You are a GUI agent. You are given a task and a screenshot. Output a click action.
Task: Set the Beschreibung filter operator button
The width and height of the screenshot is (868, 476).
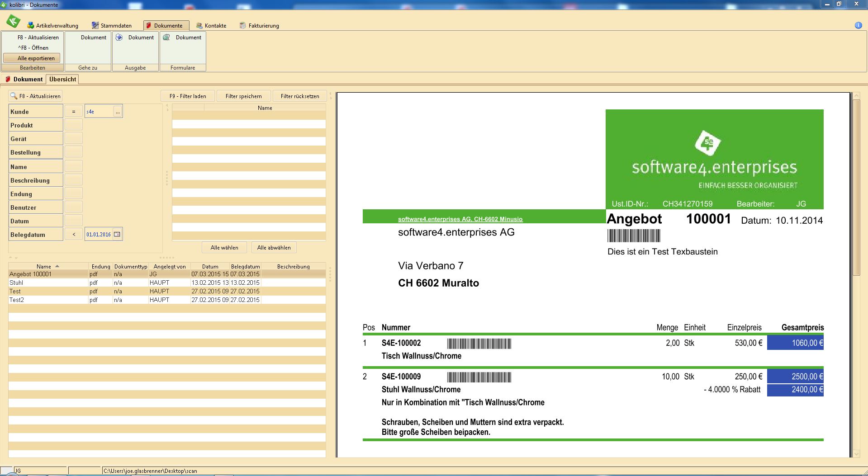[74, 180]
